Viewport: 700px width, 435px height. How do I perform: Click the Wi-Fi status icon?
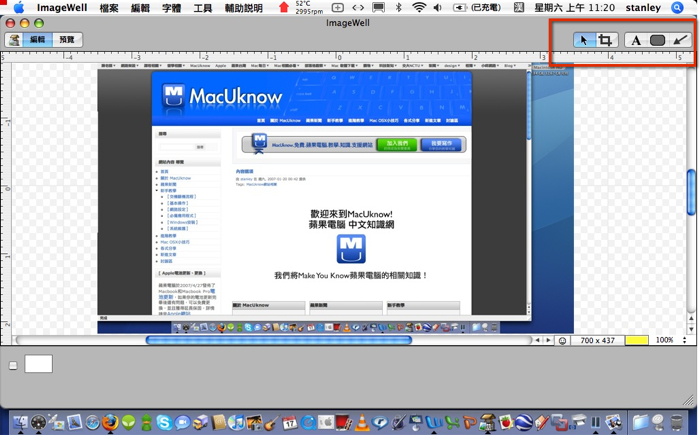point(419,7)
